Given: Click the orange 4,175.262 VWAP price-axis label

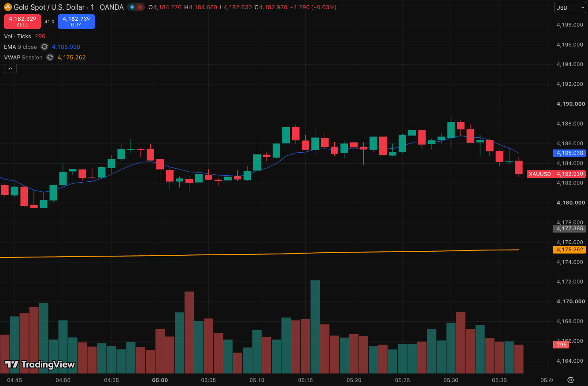Looking at the screenshot, I should tap(569, 250).
